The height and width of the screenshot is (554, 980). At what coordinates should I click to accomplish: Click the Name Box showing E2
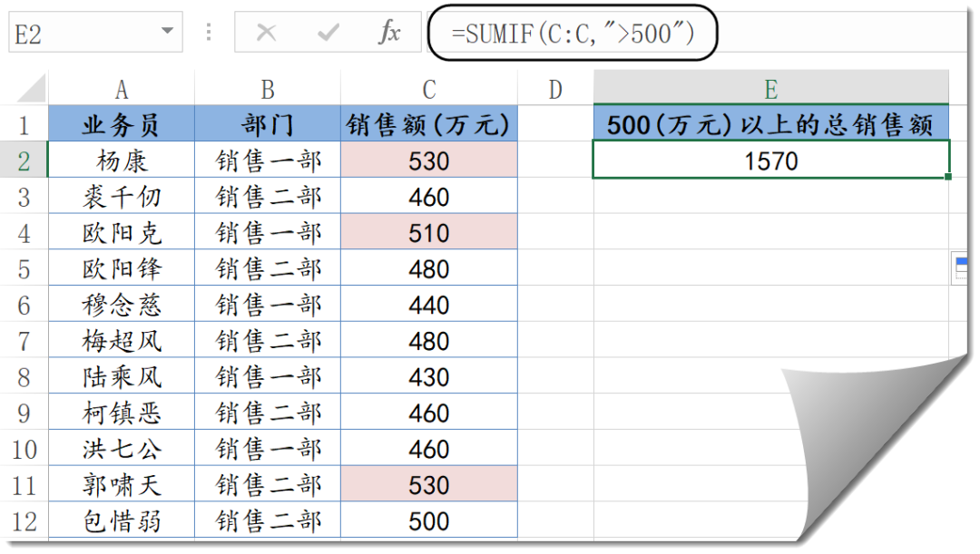tap(95, 32)
